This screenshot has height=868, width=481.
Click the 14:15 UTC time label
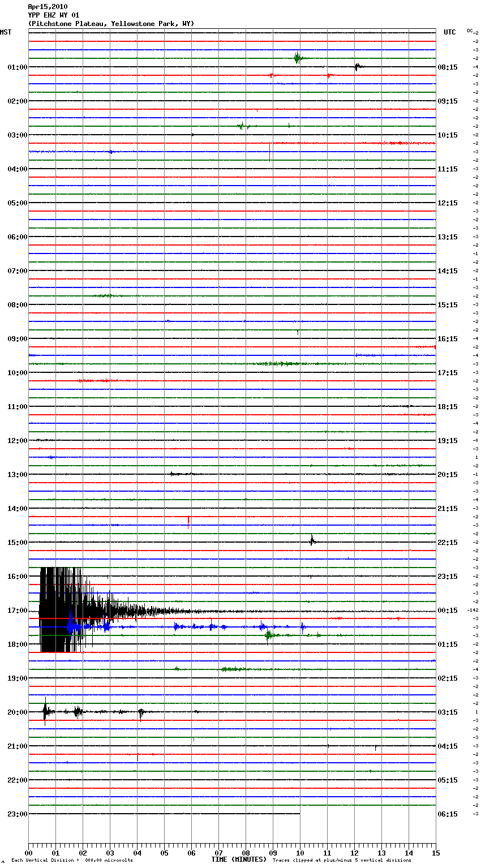tap(448, 271)
